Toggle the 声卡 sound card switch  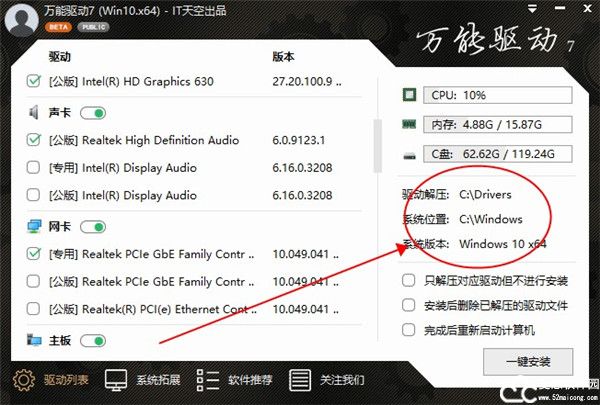(93, 113)
